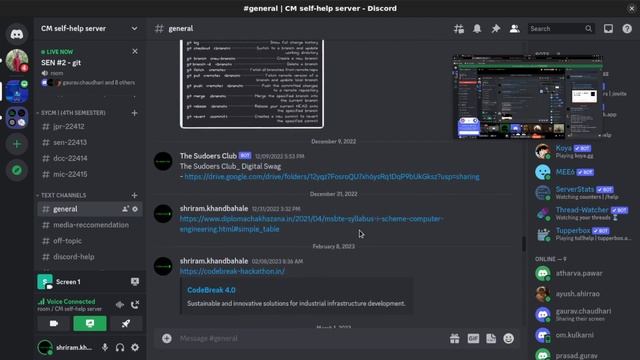Open the diplomachakhazana syllabus link
The width and height of the screenshot is (640, 360).
311,224
